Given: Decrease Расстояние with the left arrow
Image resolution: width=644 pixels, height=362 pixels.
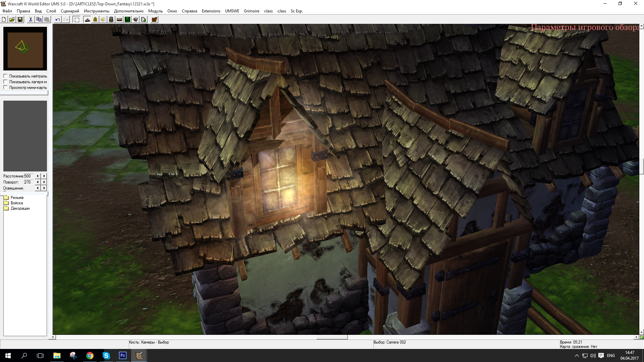Looking at the screenshot, I should [x=38, y=176].
